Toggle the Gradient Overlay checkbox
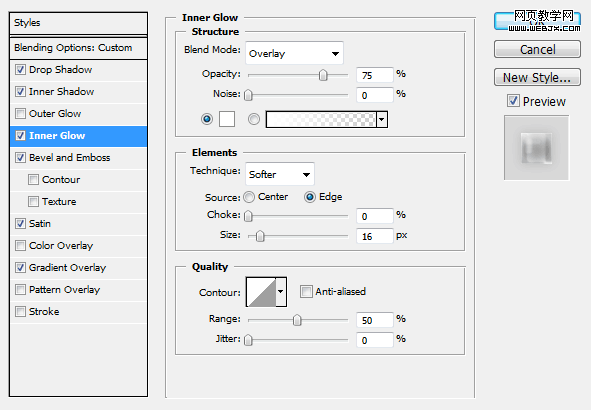 click(x=20, y=268)
